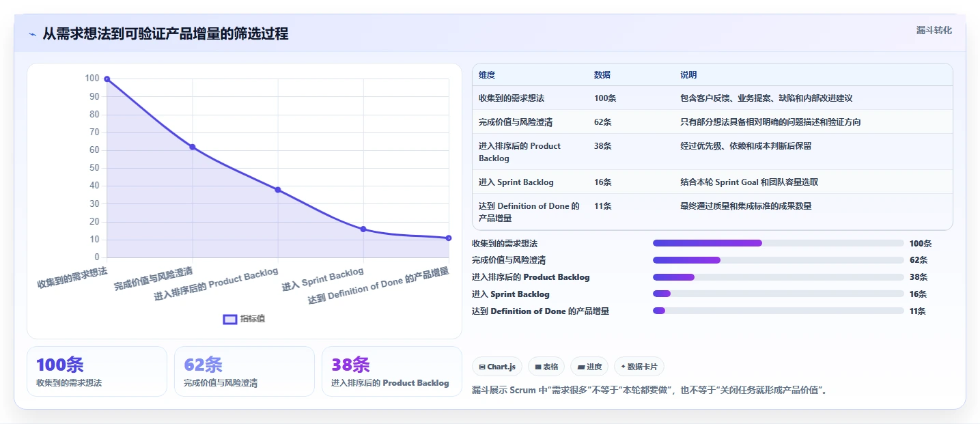
Task: Click the 100条 value in the table
Action: (x=605, y=98)
